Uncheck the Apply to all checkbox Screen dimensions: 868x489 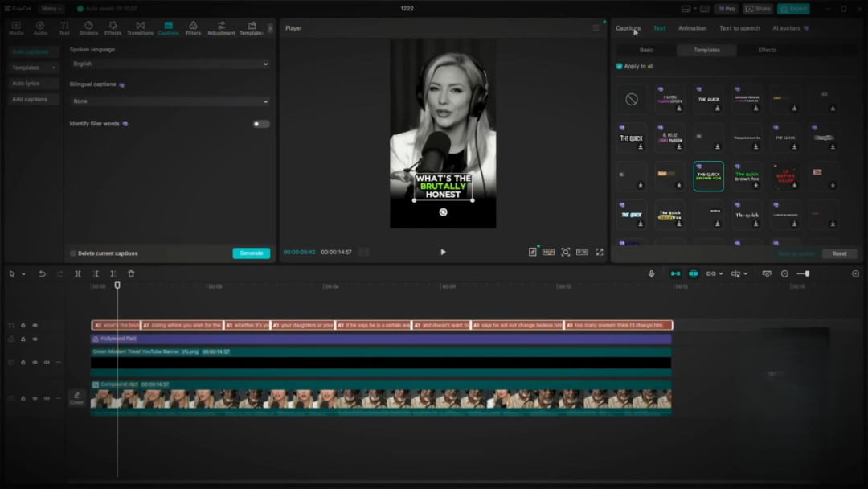click(x=619, y=66)
